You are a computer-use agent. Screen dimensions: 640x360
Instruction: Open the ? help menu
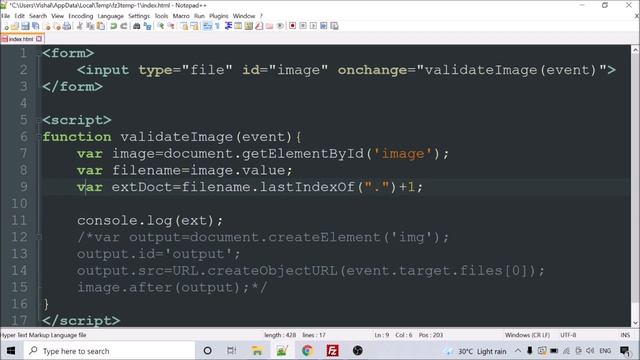click(x=261, y=16)
